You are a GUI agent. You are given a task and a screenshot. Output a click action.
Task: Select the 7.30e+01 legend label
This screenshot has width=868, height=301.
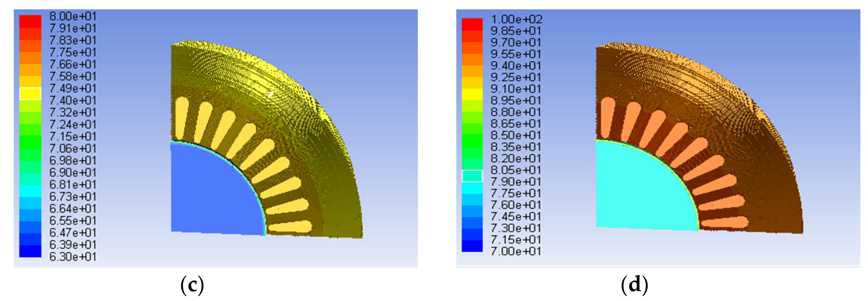(x=516, y=228)
